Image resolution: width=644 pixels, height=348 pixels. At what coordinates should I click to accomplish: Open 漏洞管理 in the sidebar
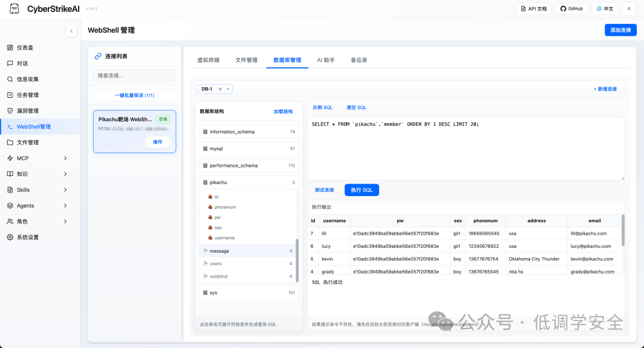coord(40,111)
